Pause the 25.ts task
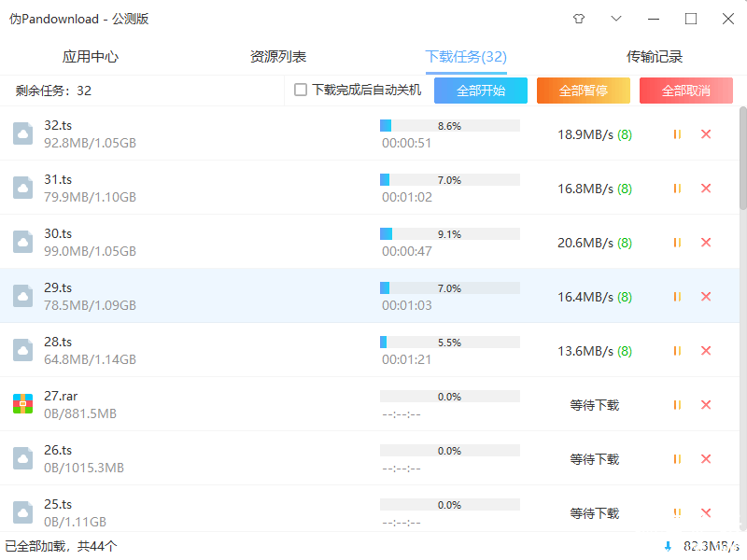The image size is (747, 560). pyautogui.click(x=677, y=512)
